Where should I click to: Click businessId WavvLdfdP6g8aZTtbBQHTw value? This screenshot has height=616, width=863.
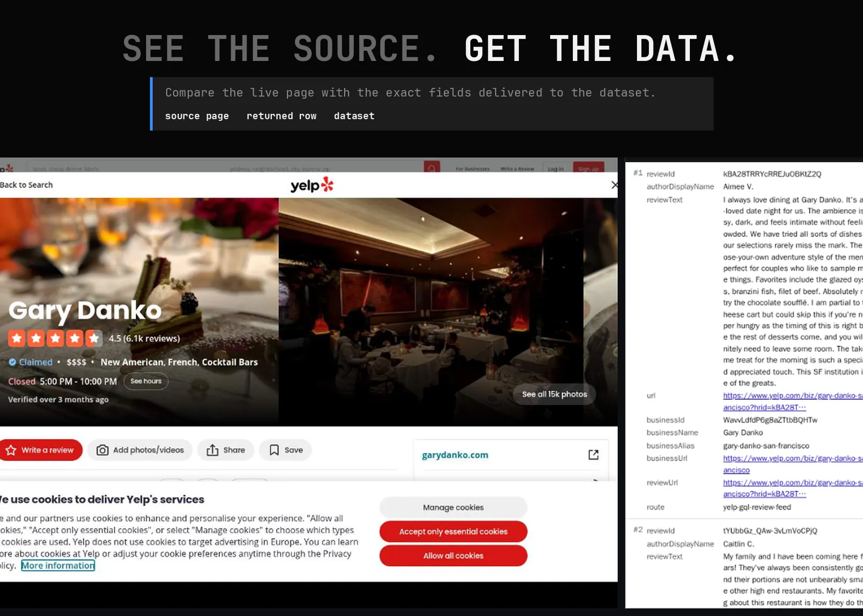(770, 420)
